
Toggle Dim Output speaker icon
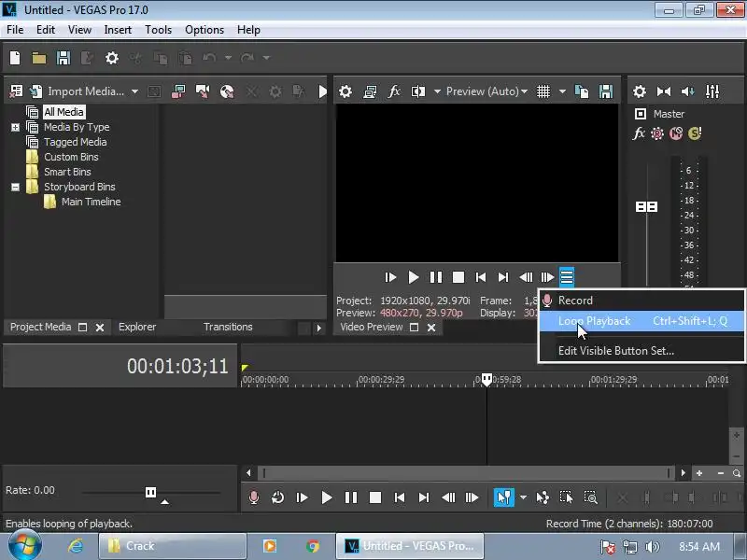pos(688,91)
